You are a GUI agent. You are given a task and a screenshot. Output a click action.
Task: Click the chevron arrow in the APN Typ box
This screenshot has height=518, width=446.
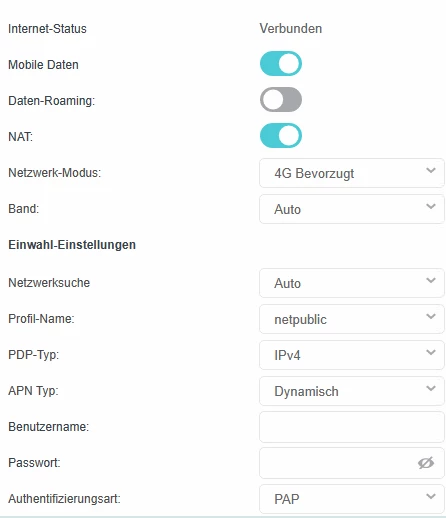431,389
